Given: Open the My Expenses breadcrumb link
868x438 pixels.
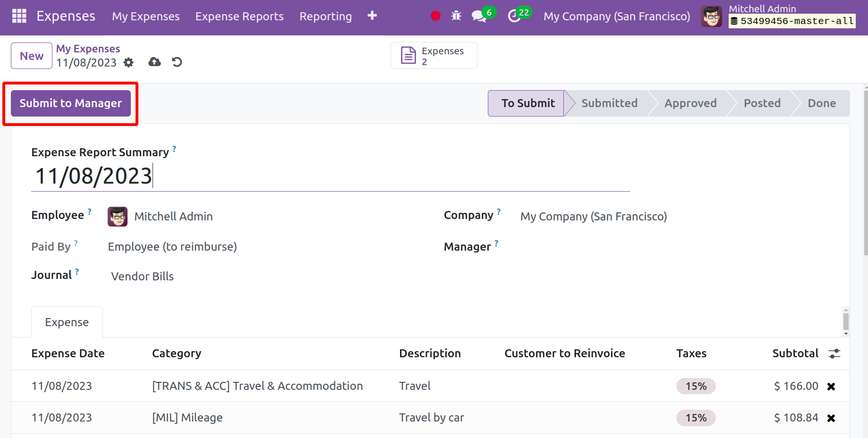Looking at the screenshot, I should point(88,49).
